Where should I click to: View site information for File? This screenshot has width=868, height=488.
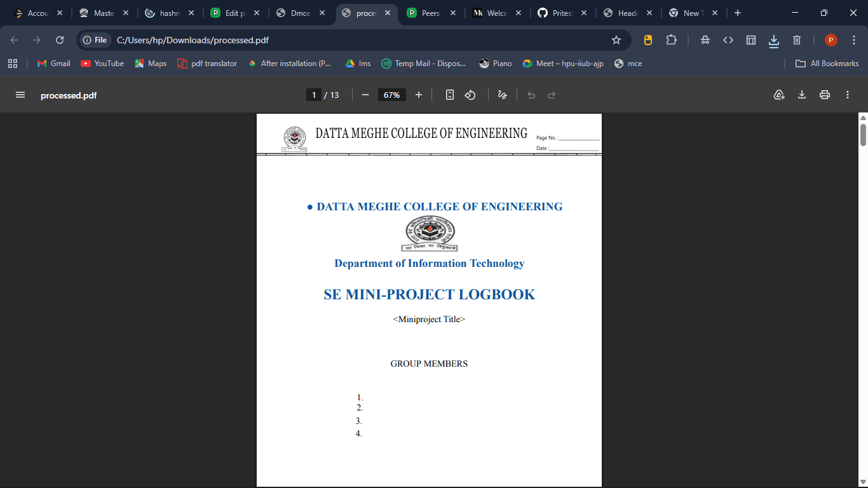[95, 40]
